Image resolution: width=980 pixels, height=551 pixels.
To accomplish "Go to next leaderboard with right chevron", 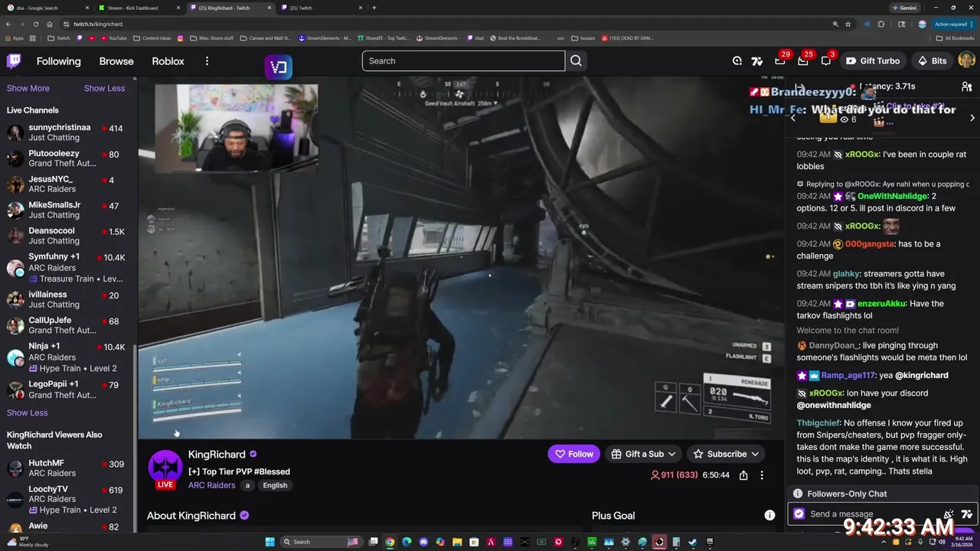I will [972, 118].
